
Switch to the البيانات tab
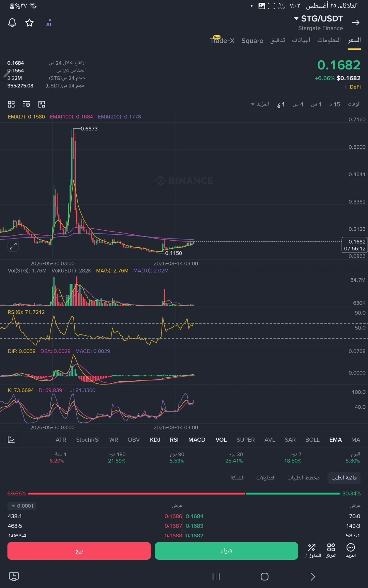301,40
